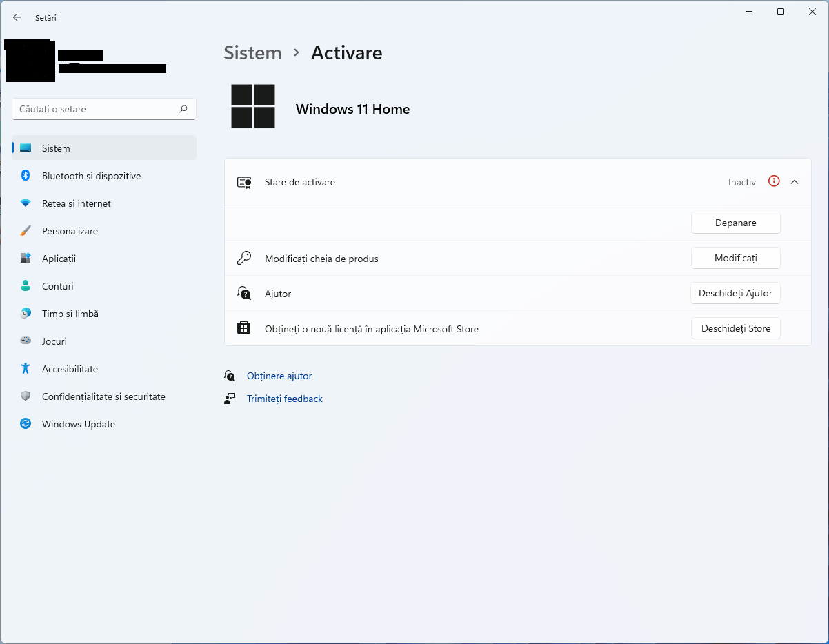Open Confidențialitate și securitate settings
The height and width of the screenshot is (644, 829).
pos(104,396)
